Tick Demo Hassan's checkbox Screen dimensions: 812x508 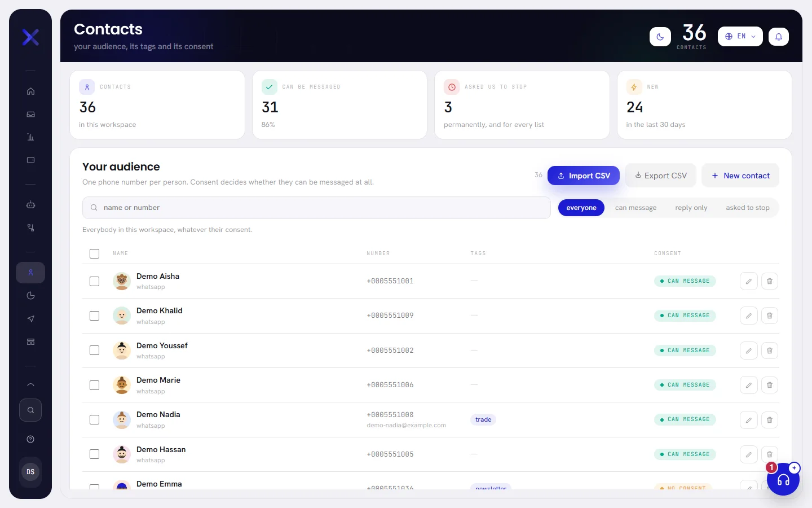click(94, 454)
